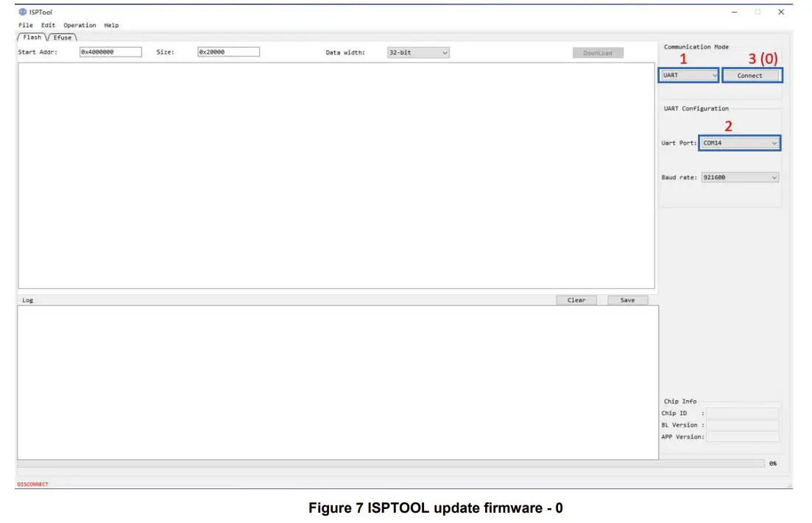Open the Communication Mode UART dropdown
Image resolution: width=812 pixels, height=523 pixels.
click(689, 75)
